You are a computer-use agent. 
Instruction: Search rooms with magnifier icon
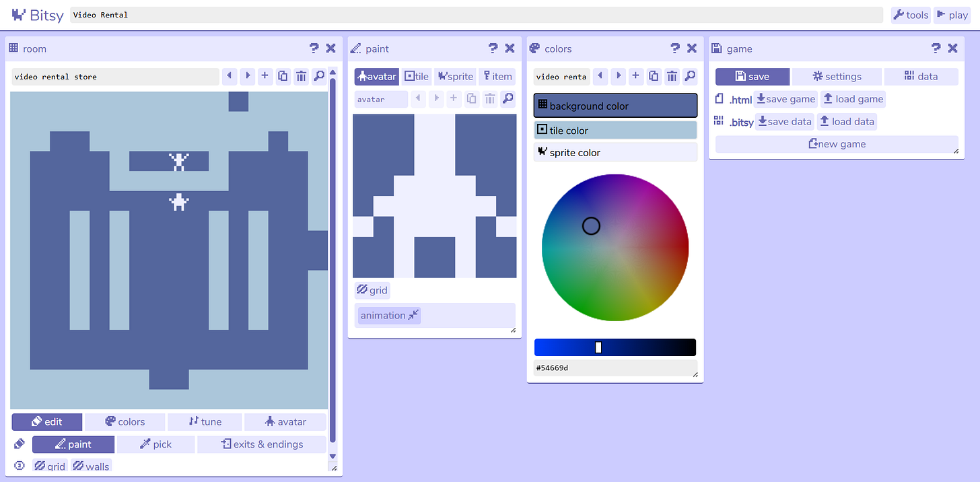(319, 76)
